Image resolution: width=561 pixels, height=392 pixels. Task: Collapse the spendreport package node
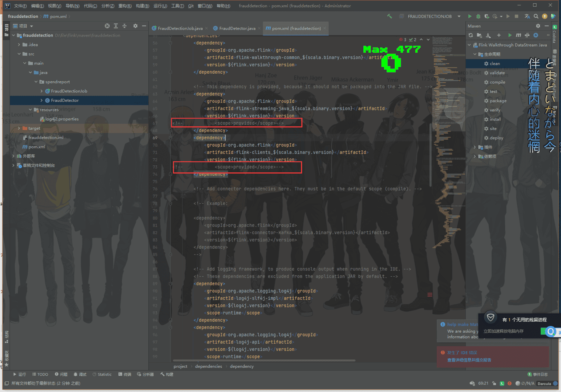pyautogui.click(x=36, y=82)
